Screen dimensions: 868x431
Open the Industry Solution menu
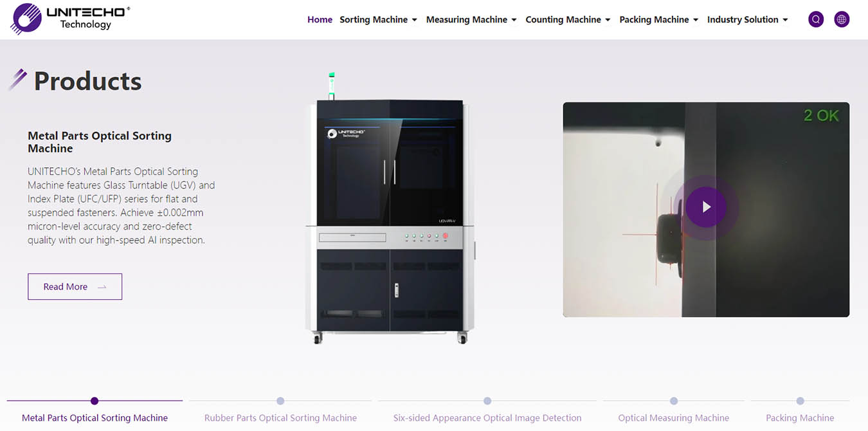[x=747, y=19]
